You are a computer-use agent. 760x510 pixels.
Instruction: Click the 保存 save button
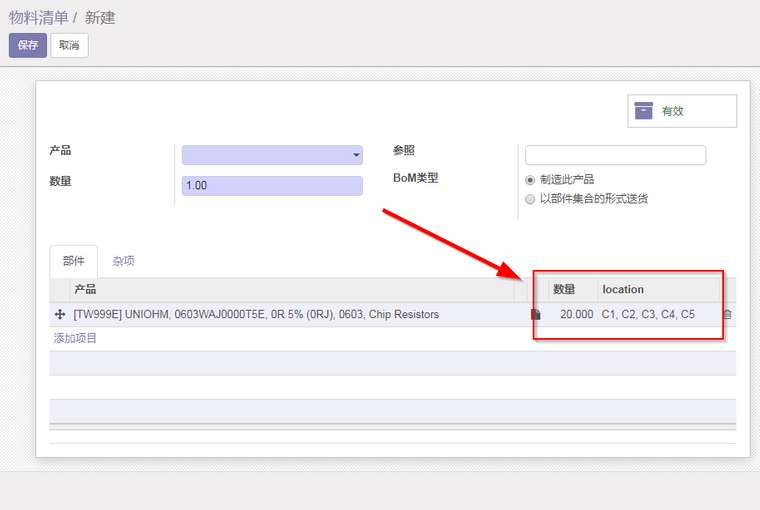[x=27, y=45]
